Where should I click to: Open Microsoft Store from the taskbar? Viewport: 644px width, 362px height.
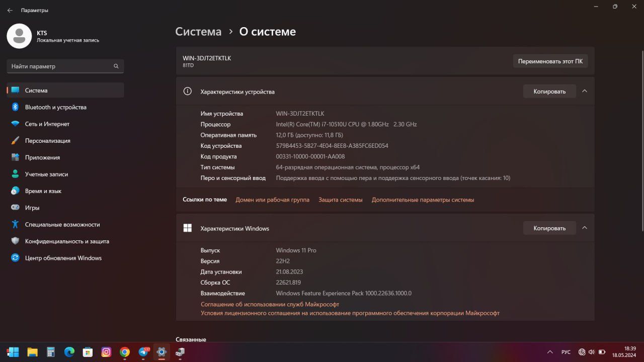coord(88,352)
